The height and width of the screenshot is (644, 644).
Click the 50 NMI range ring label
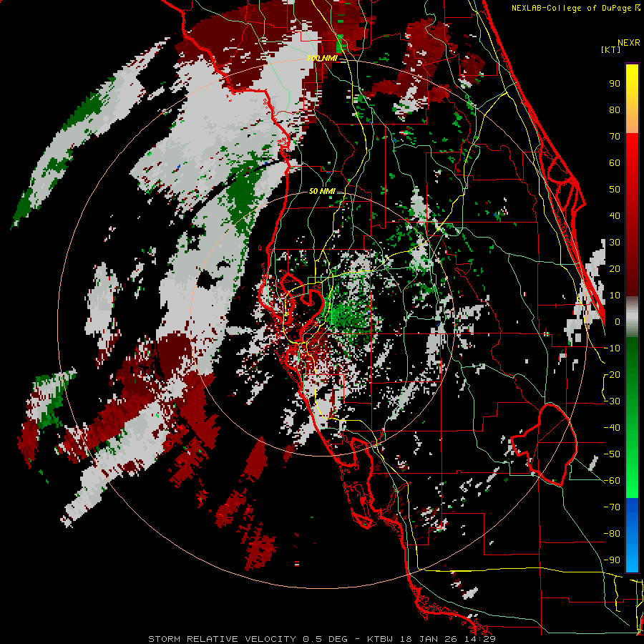(x=323, y=191)
